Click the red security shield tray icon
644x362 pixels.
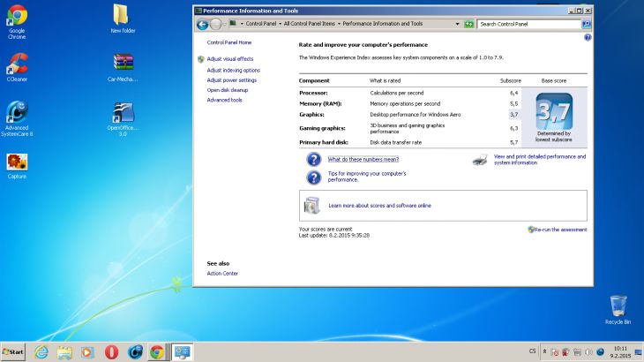click(x=565, y=352)
